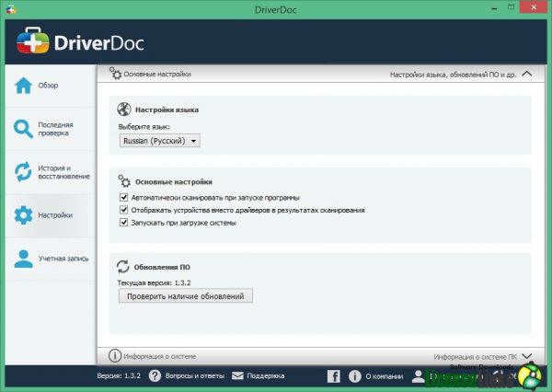Click the Информация о системе header text
552x392 pixels.
click(x=160, y=356)
